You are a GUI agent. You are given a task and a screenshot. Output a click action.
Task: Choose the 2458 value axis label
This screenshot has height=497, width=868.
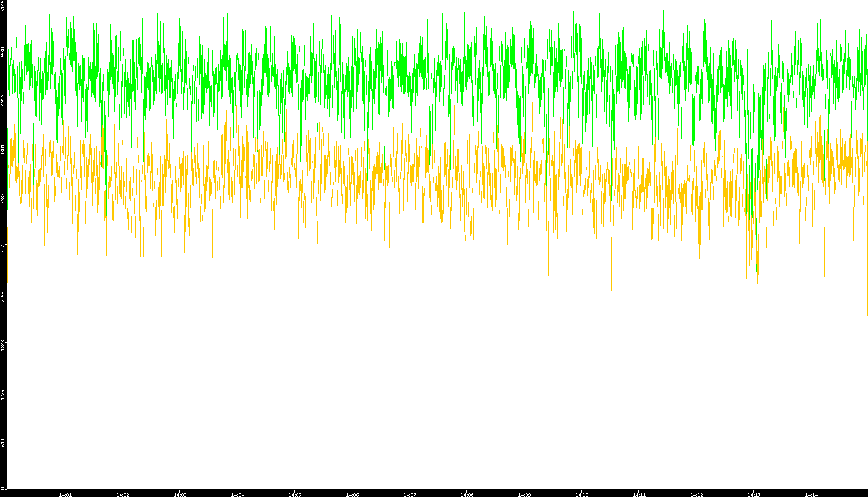3,296
